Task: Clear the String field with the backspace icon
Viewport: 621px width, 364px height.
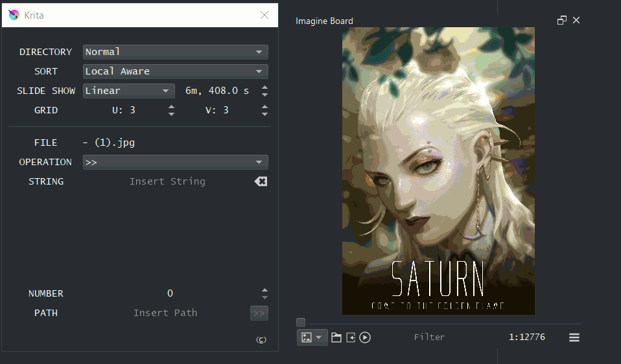Action: click(261, 181)
